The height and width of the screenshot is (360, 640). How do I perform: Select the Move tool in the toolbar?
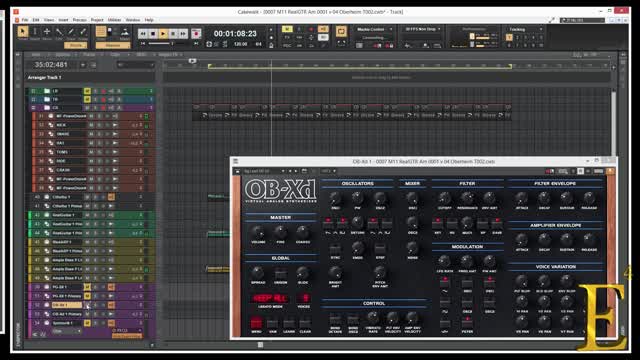pos(47,32)
